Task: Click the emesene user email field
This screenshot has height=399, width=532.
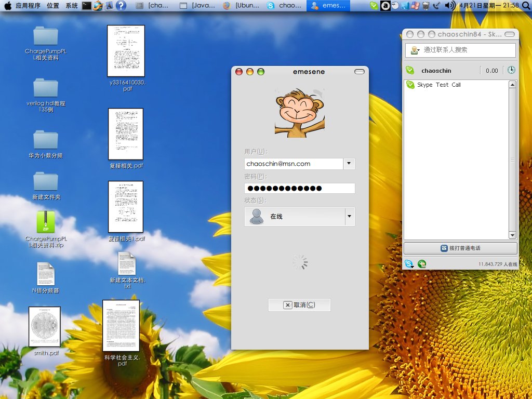Action: tap(294, 164)
